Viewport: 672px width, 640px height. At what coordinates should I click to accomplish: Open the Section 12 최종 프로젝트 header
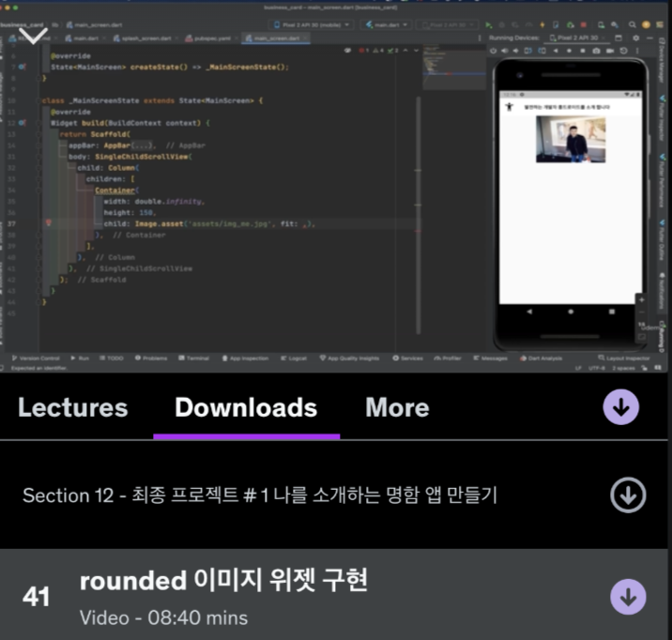pos(334,495)
